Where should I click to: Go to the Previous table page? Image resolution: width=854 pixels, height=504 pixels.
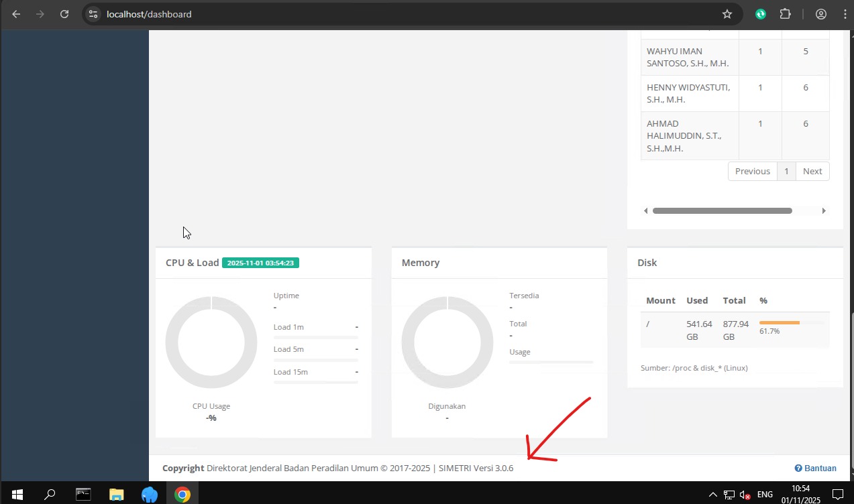pos(752,172)
